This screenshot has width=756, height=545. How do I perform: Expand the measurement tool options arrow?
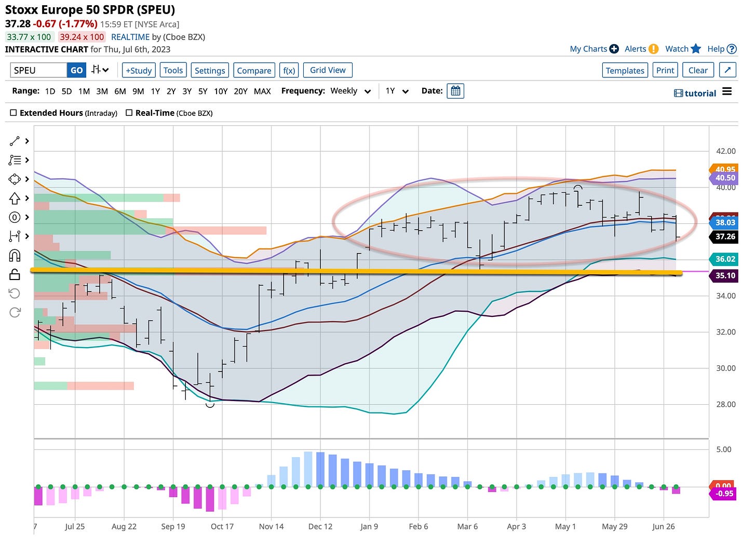point(27,236)
